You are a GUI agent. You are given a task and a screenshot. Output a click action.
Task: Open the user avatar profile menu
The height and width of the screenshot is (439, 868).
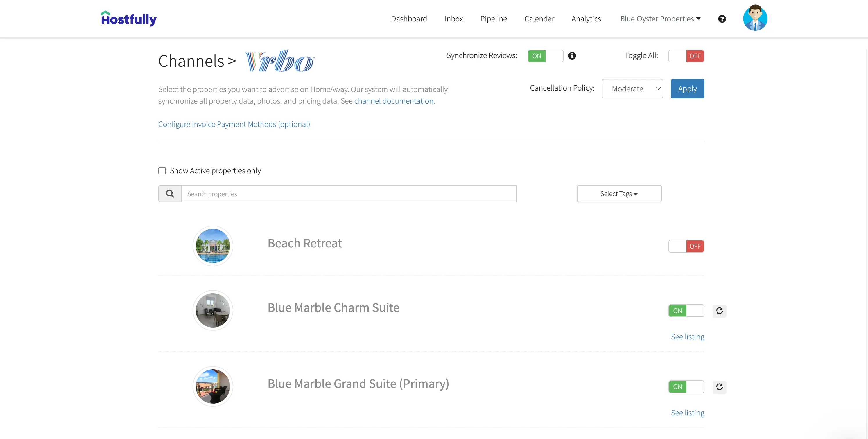click(x=755, y=18)
